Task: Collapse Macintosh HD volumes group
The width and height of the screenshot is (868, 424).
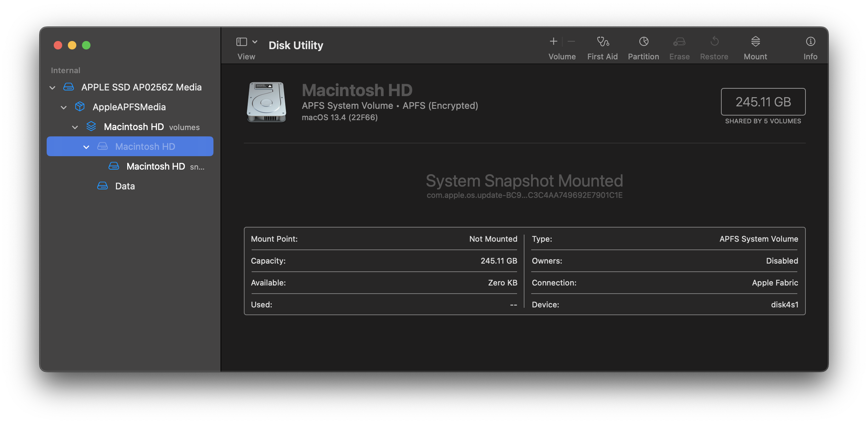Action: coord(75,127)
